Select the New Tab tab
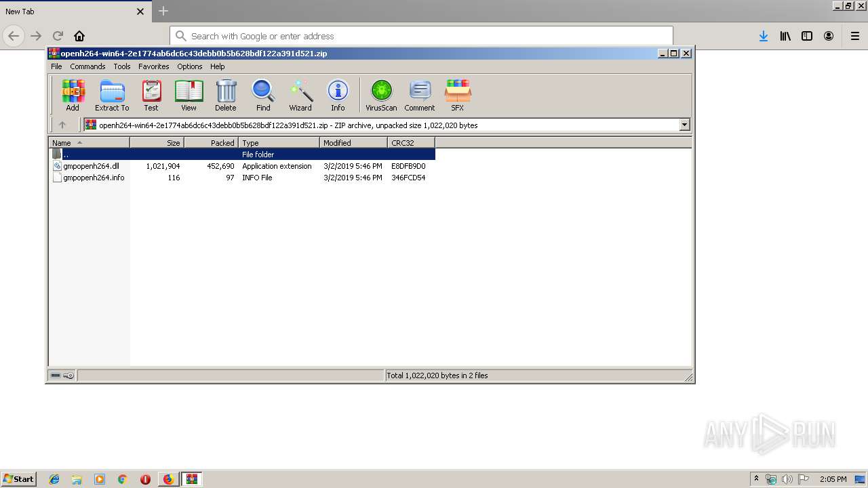This screenshot has height=488, width=868. point(75,12)
